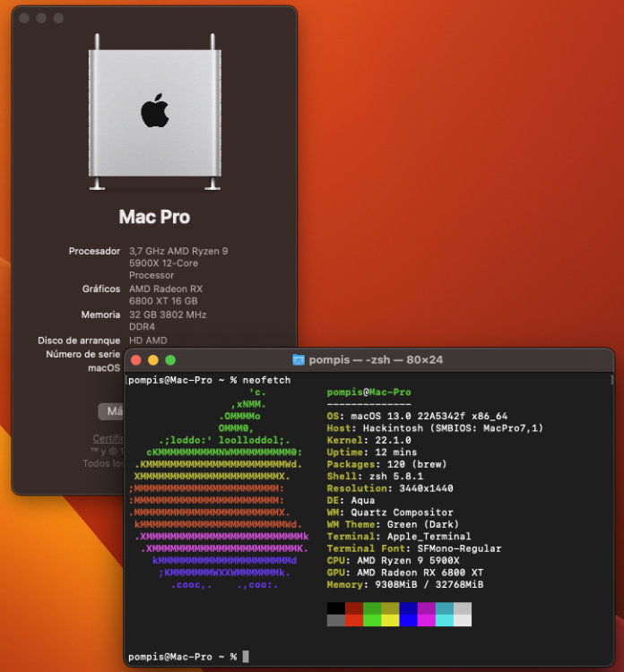Select the 'HD AMD' startup disk value
This screenshot has height=672, width=624.
pos(148,340)
